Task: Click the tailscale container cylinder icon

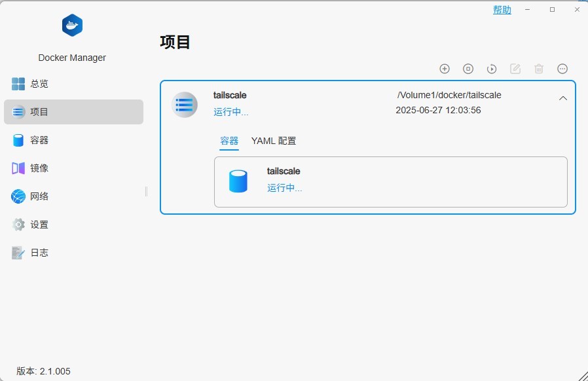Action: click(x=238, y=181)
